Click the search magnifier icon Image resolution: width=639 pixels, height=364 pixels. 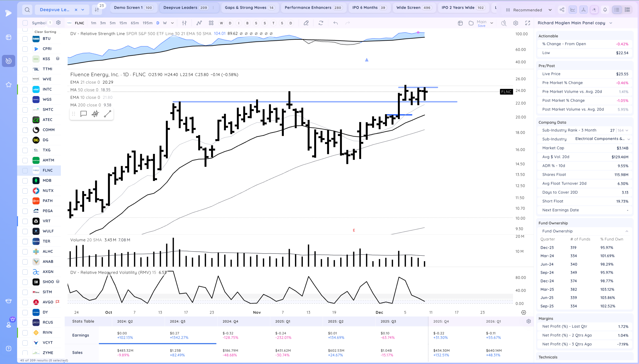coord(27,10)
